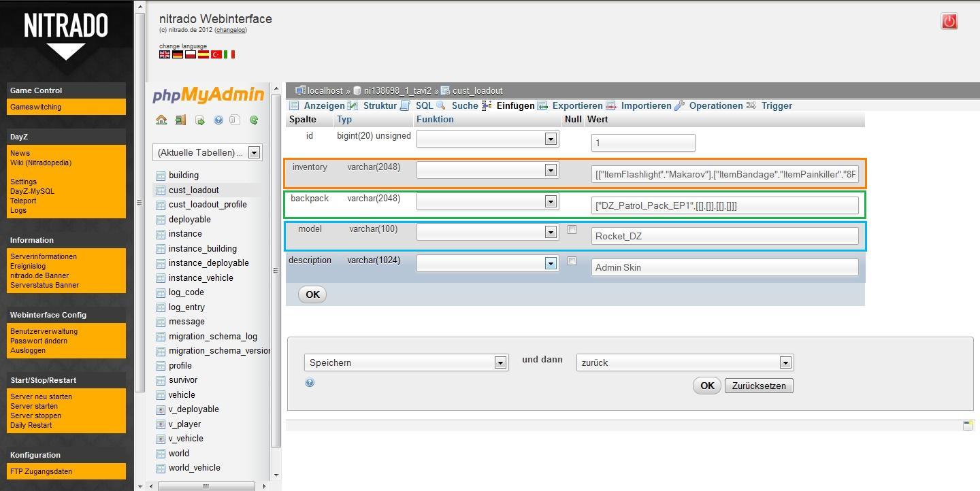Click the small note icon at bottom right
980x491 pixels.
point(967,426)
